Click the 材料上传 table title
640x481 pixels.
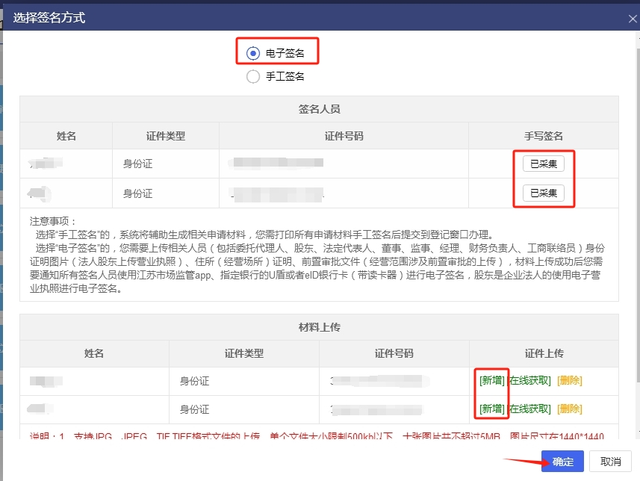tap(319, 326)
